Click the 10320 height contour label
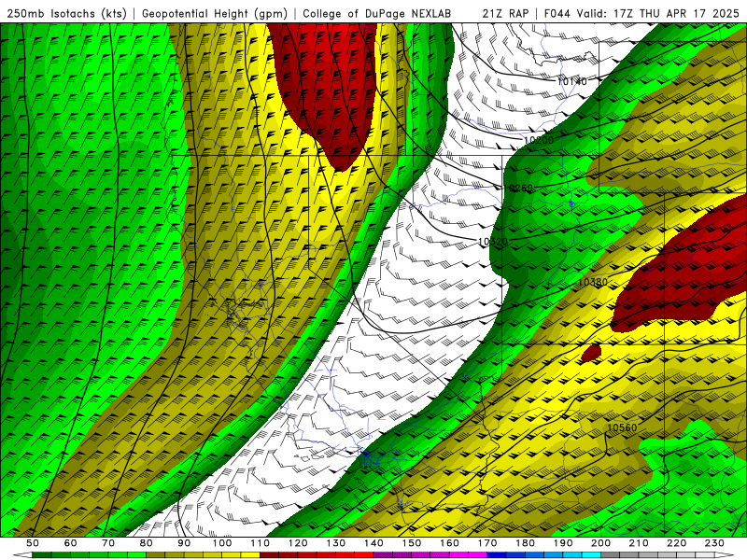Screen dimensions: 747x560 pos(493,242)
